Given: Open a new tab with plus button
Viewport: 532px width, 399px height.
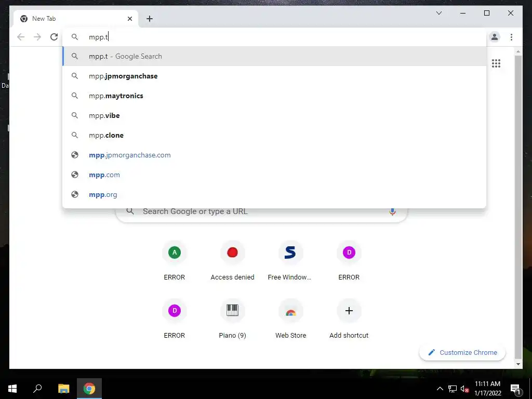Looking at the screenshot, I should click(150, 19).
